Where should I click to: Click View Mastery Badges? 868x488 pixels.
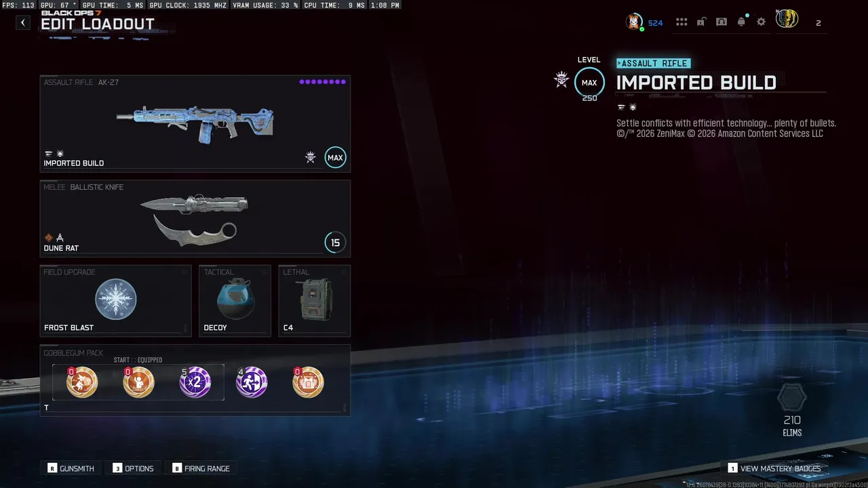click(x=774, y=468)
